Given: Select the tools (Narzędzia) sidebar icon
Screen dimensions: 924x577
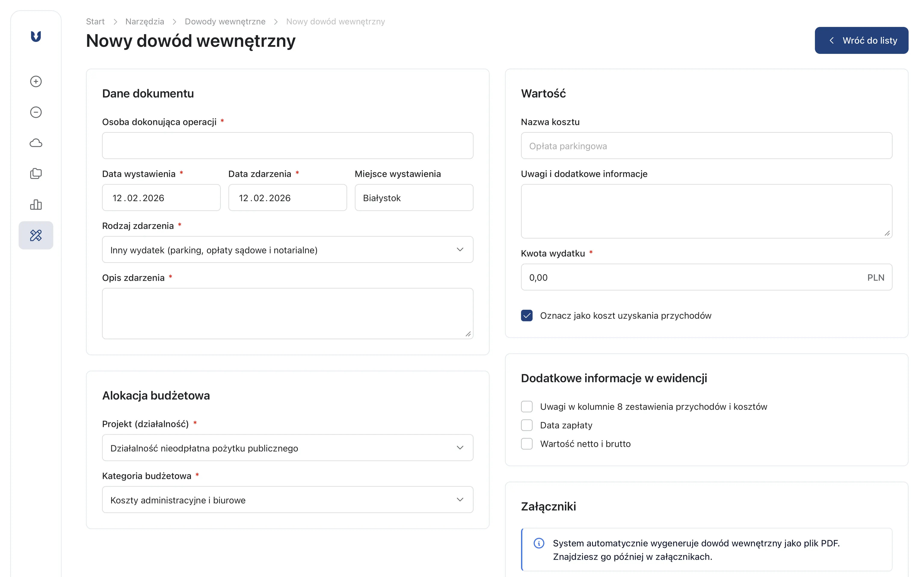Looking at the screenshot, I should click(36, 236).
